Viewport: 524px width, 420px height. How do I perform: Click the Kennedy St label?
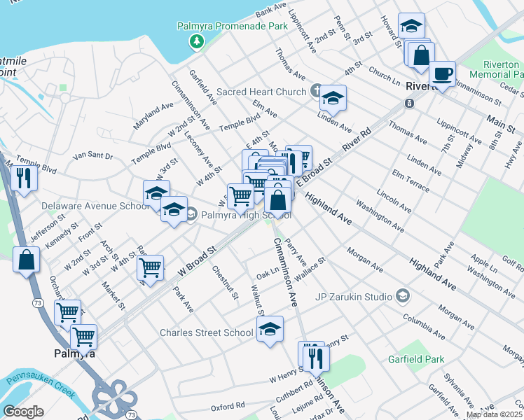tap(62, 236)
